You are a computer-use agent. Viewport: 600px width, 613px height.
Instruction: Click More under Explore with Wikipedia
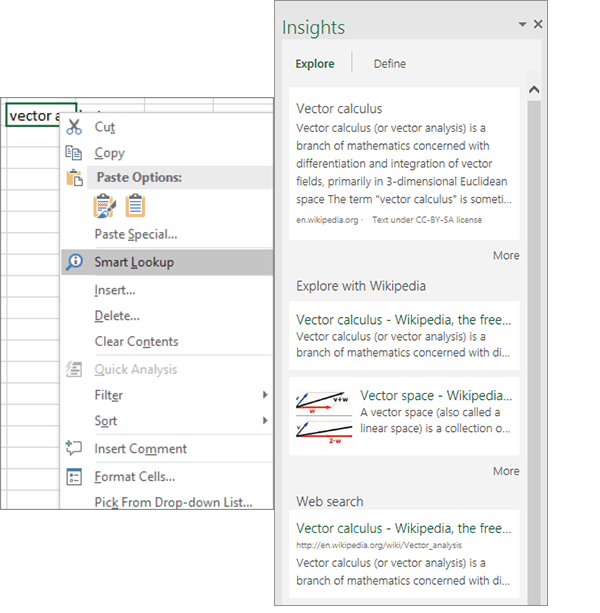pos(506,471)
